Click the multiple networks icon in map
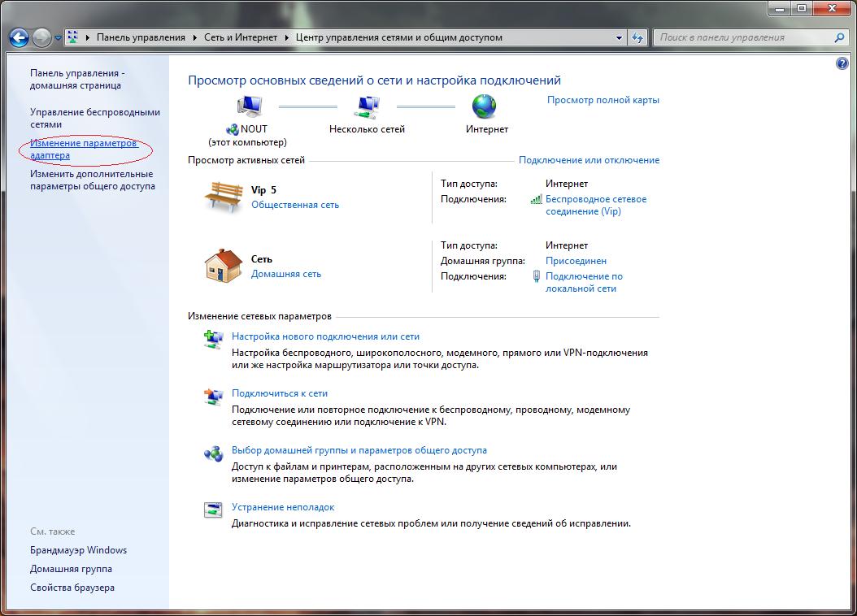The height and width of the screenshot is (616, 857). tap(367, 106)
